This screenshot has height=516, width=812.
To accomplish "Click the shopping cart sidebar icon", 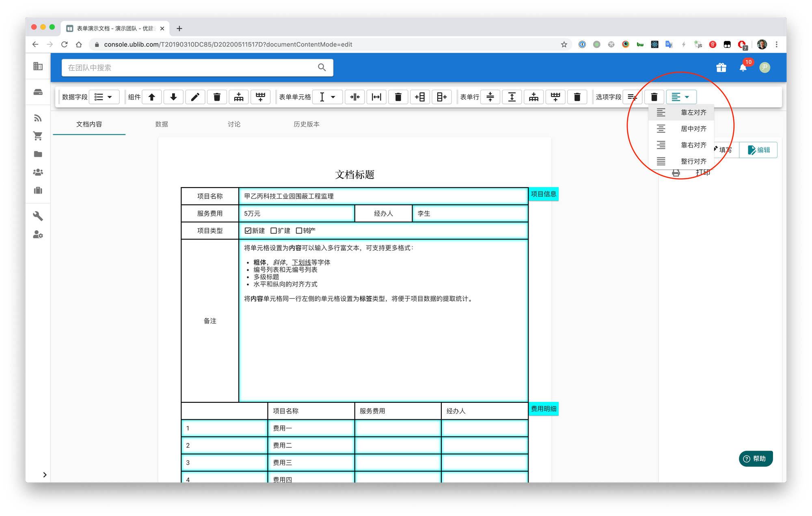I will [x=38, y=136].
